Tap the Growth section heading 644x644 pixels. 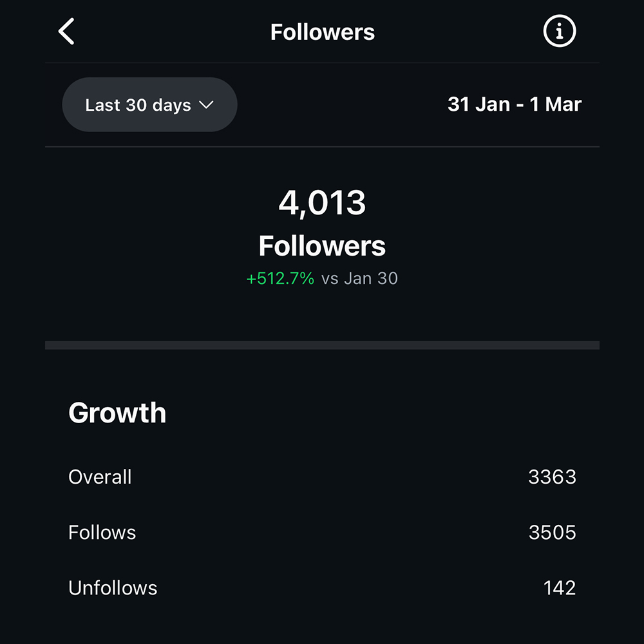pos(117,413)
